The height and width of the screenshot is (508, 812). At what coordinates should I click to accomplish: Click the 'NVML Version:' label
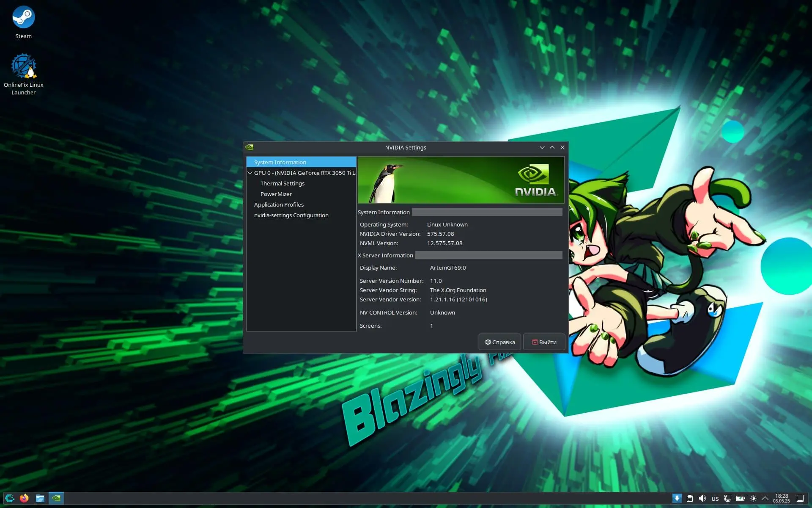coord(379,243)
